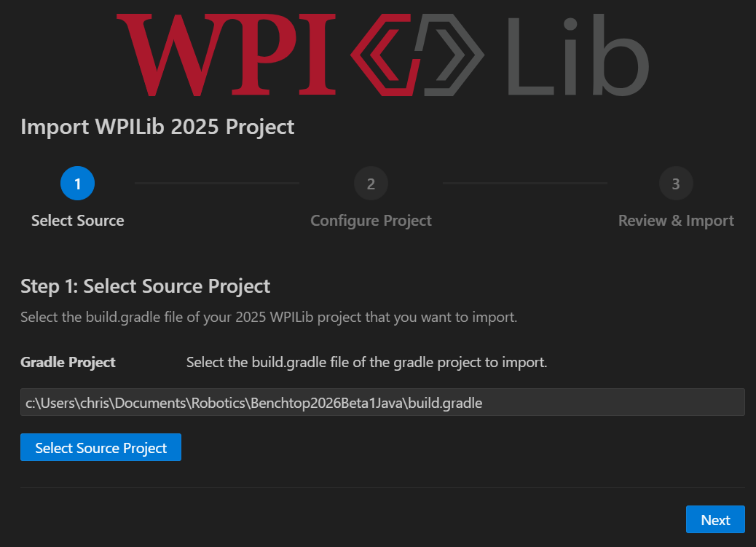Click the Import WPILib 2025 Project heading
Viewport: 756px width, 547px height.
click(x=157, y=127)
